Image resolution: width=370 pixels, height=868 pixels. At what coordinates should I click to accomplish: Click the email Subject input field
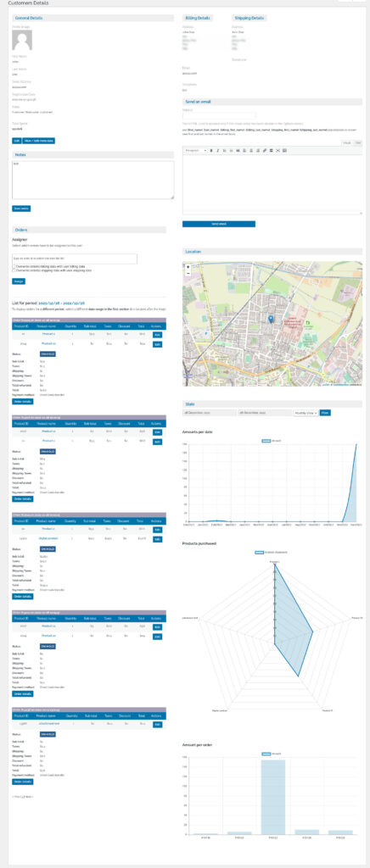click(219, 115)
